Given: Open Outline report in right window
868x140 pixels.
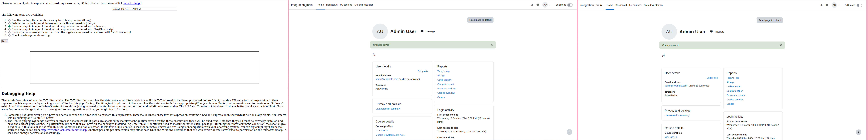Looking at the screenshot, I should click(x=733, y=87).
